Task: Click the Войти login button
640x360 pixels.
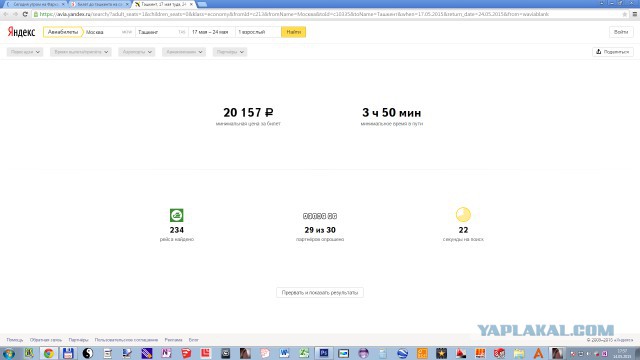Action: pos(621,32)
